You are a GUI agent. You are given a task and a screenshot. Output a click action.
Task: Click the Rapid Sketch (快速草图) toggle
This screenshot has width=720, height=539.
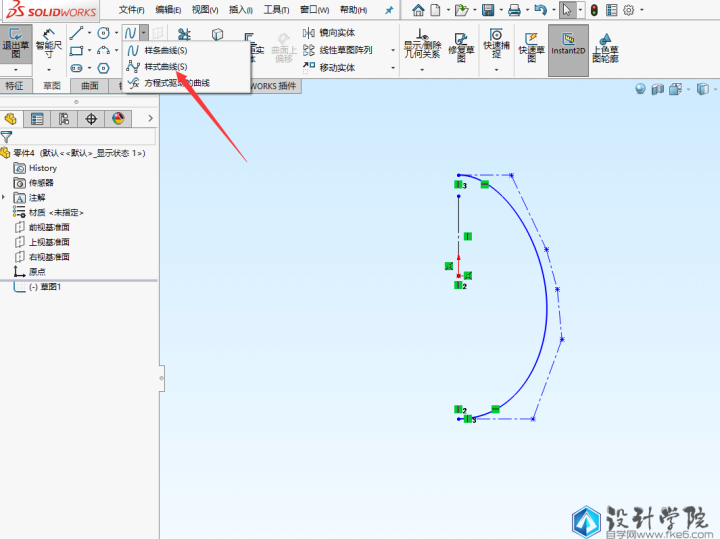pos(531,46)
